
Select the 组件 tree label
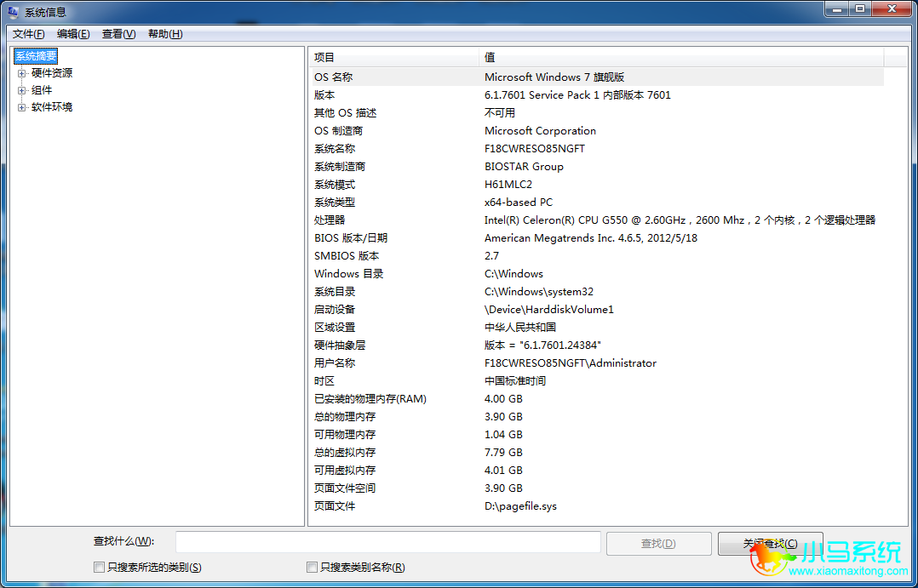click(x=42, y=90)
